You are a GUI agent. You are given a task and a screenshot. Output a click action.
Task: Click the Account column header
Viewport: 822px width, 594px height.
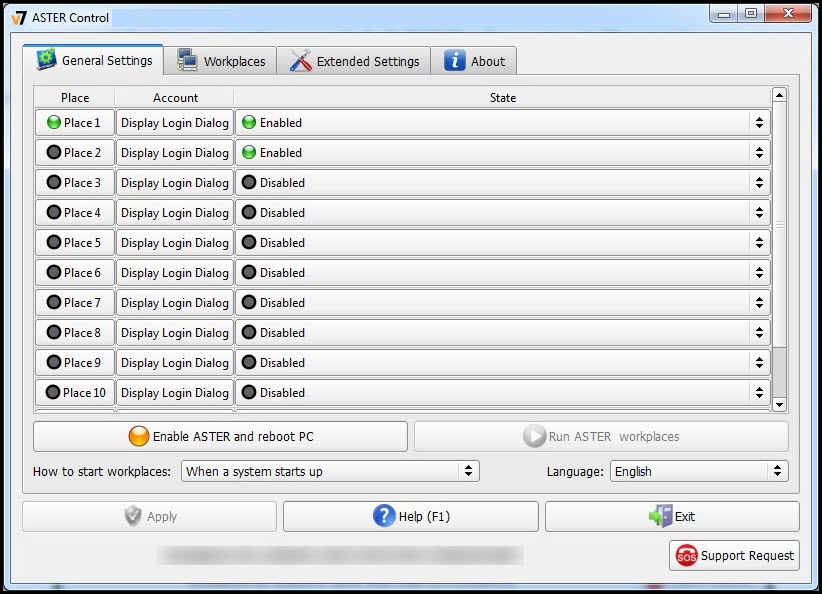pos(175,98)
